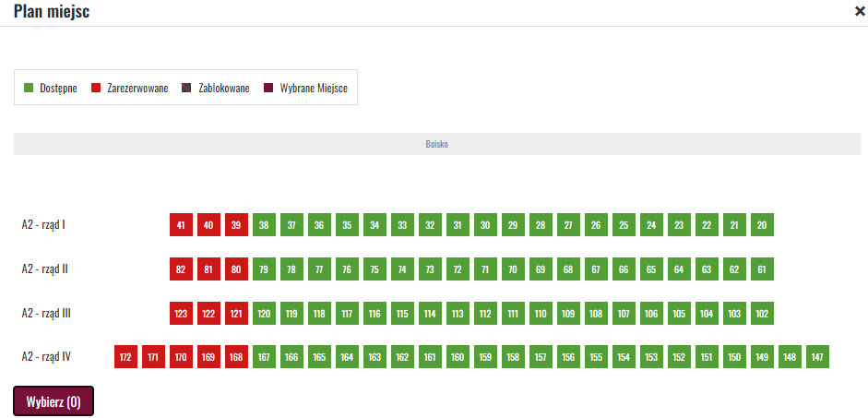Pick seat 111 in rząd III
The height and width of the screenshot is (418, 868).
513,314
